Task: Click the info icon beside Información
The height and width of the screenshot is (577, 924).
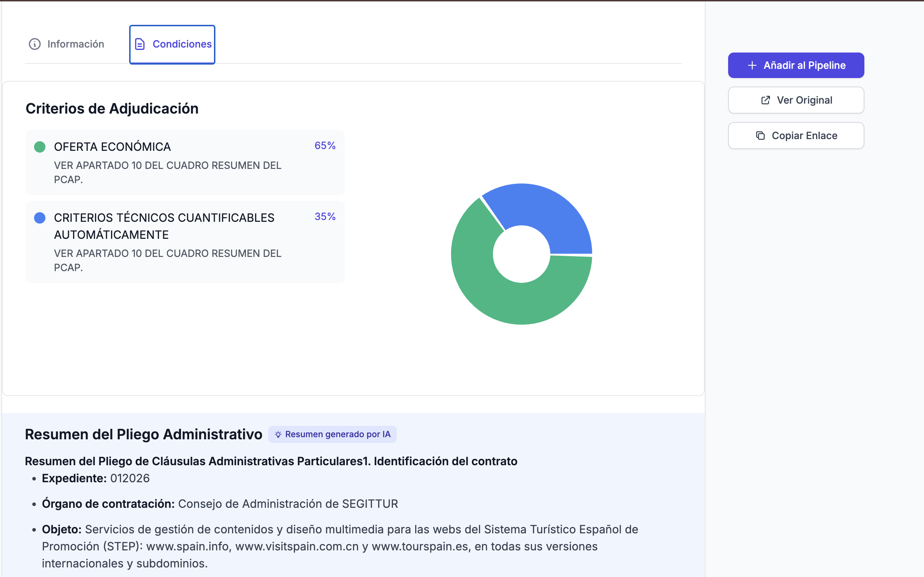Action: click(35, 44)
